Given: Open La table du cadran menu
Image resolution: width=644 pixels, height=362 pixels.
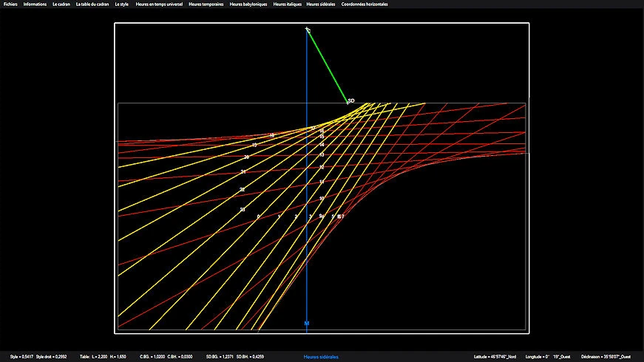Looking at the screenshot, I should [x=92, y=4].
